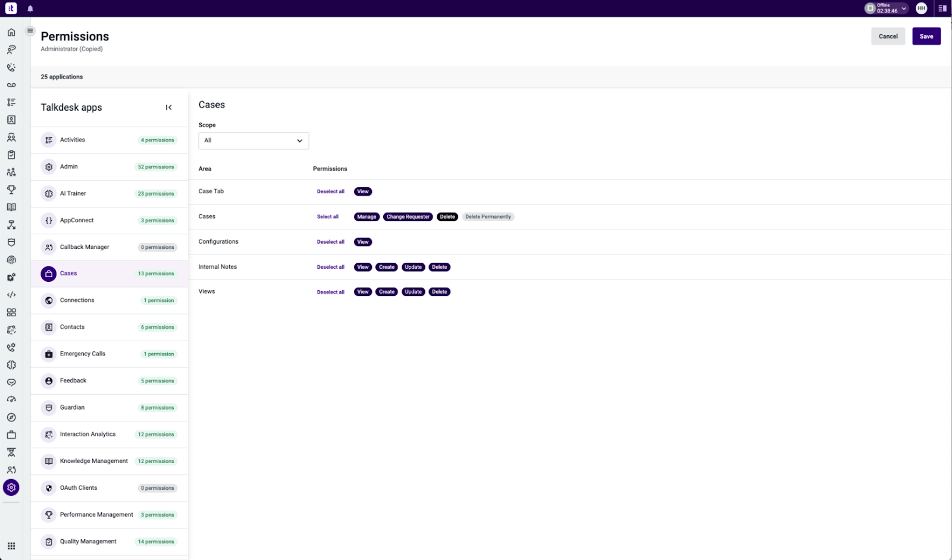Image resolution: width=952 pixels, height=560 pixels.
Task: Select the Emergency Calls app
Action: tap(109, 354)
